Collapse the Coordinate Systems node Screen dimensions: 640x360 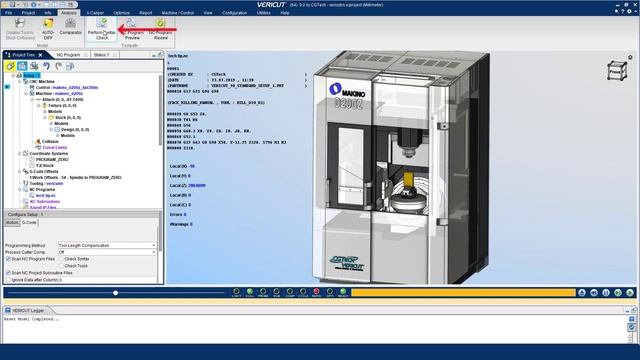[x=20, y=153]
